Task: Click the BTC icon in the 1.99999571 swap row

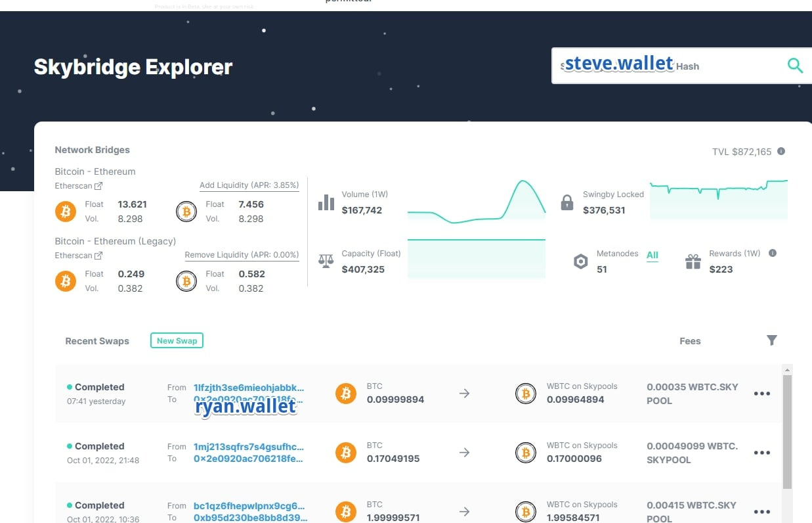Action: coord(346,512)
